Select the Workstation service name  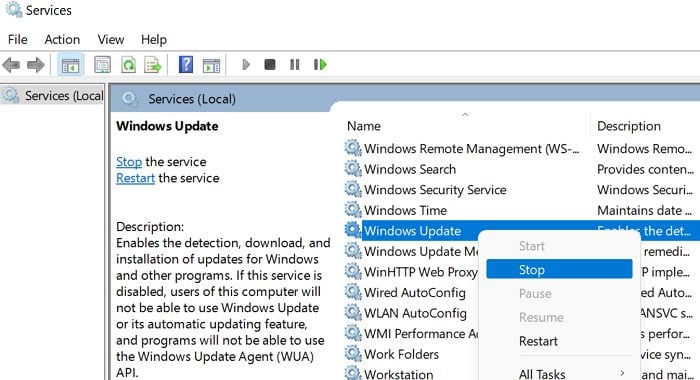[x=398, y=374]
